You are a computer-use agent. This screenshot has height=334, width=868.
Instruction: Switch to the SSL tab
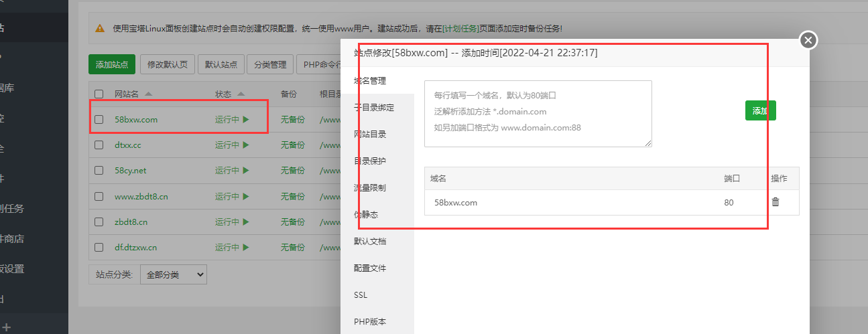pyautogui.click(x=361, y=295)
